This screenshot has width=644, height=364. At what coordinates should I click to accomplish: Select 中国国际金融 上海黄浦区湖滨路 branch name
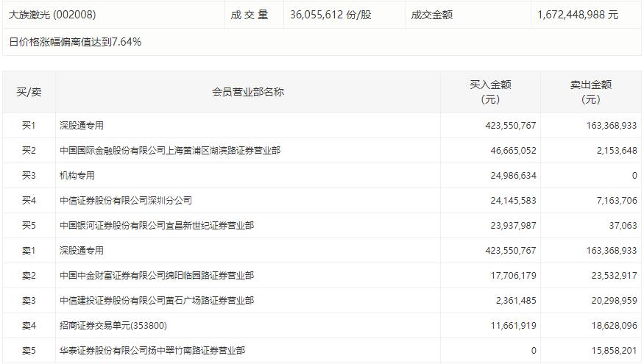tap(170, 151)
